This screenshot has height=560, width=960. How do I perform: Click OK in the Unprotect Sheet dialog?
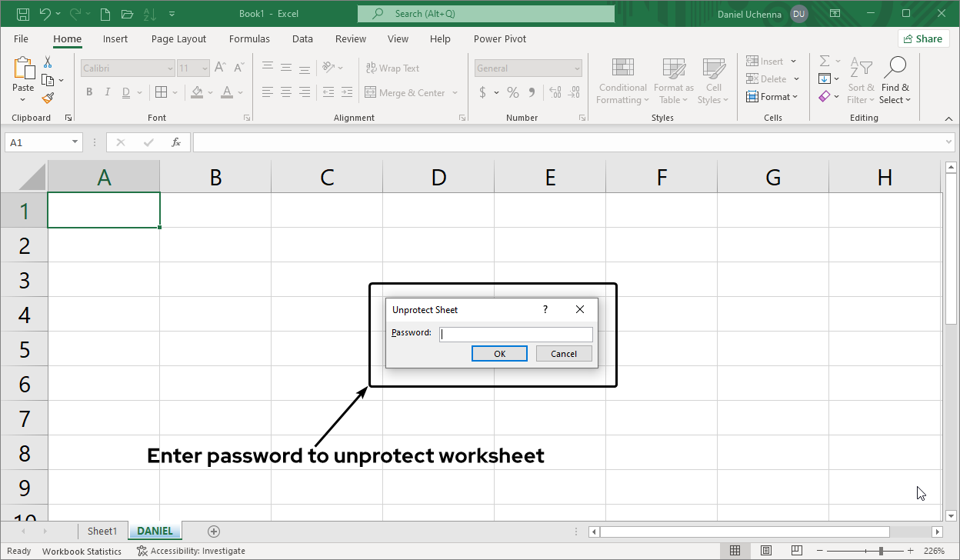tap(499, 353)
